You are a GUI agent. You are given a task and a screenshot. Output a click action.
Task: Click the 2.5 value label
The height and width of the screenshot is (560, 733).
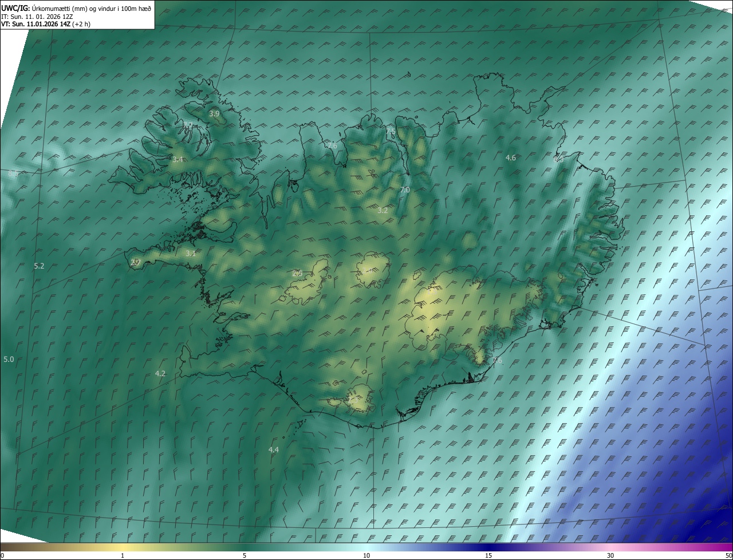(x=297, y=274)
